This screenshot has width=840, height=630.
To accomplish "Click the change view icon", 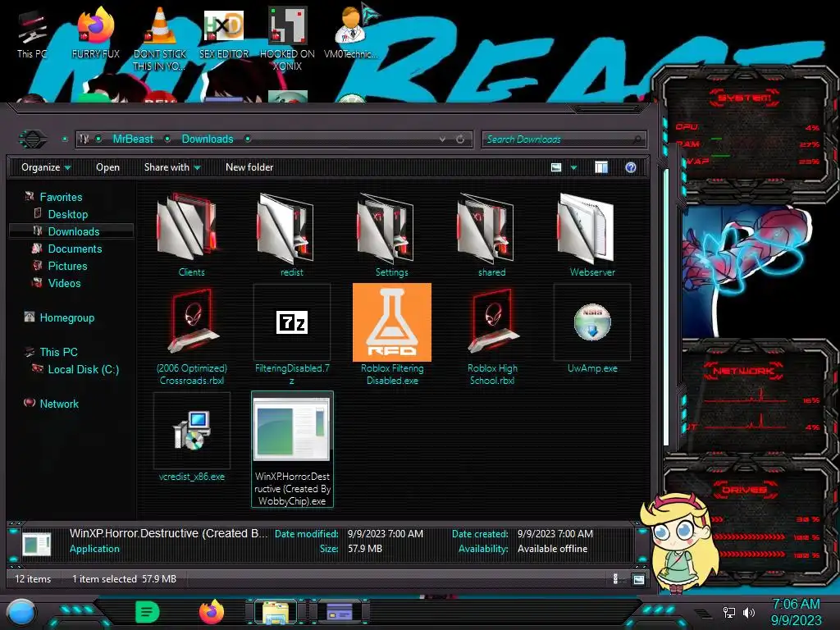I will (x=556, y=167).
